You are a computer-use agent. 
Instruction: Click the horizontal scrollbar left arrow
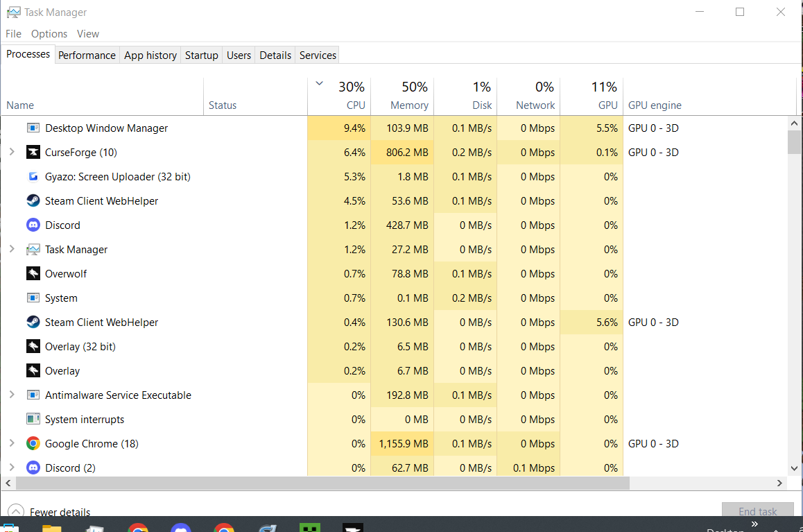(8, 483)
